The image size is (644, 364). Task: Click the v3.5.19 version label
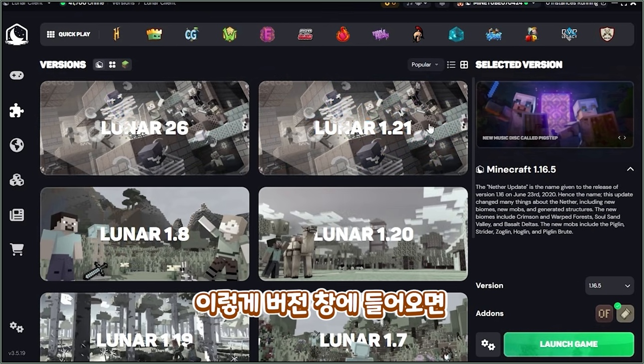(16, 353)
